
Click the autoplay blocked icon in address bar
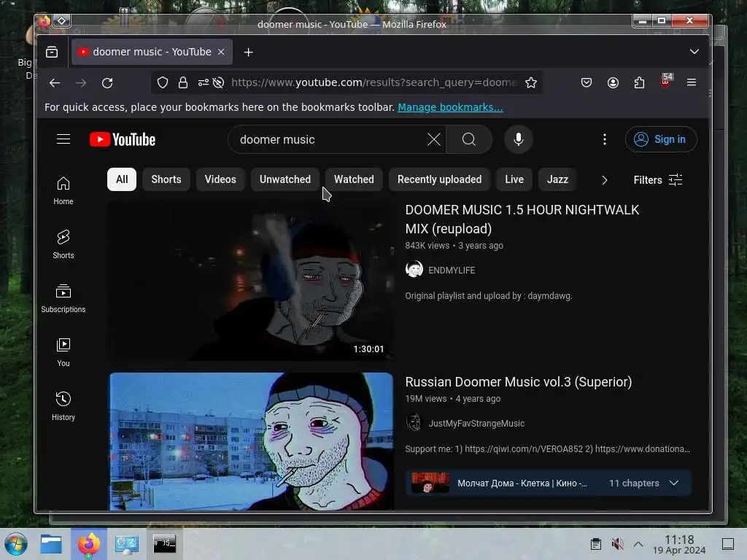pyautogui.click(x=219, y=83)
